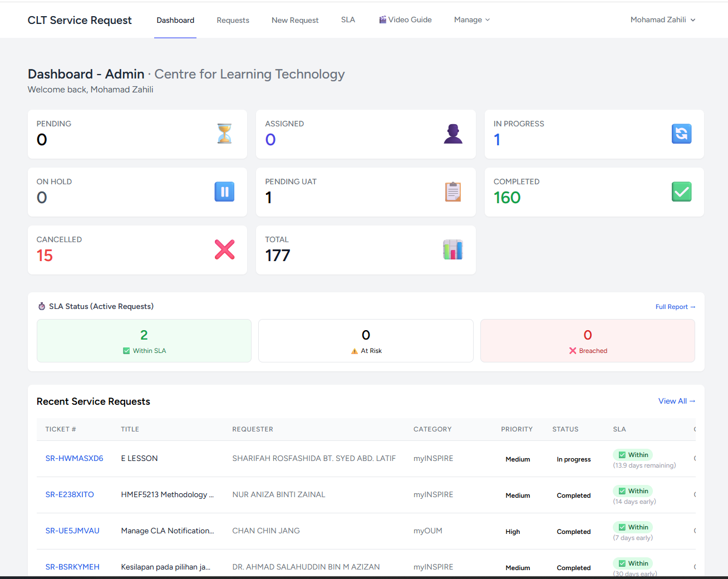
Task: Click View All recent requests link
Action: 677,401
